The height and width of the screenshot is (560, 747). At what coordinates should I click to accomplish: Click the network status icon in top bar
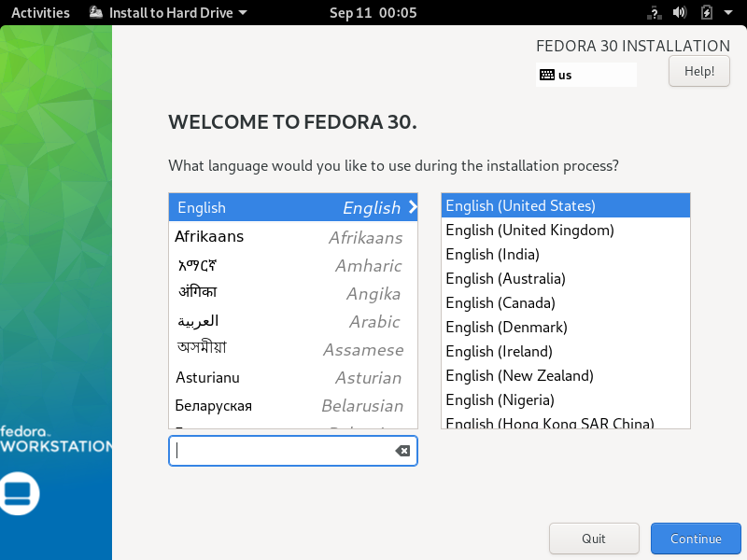click(x=655, y=13)
